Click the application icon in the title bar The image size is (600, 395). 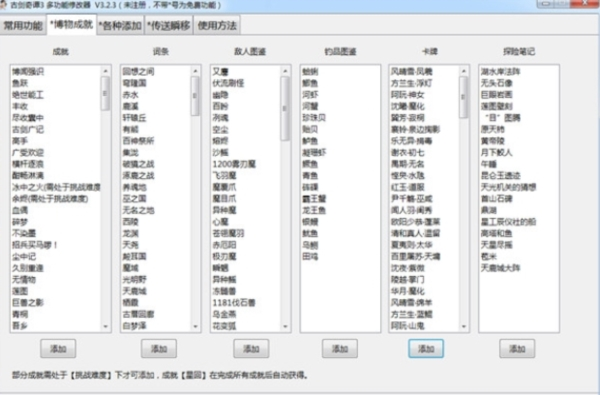tap(3, 5)
